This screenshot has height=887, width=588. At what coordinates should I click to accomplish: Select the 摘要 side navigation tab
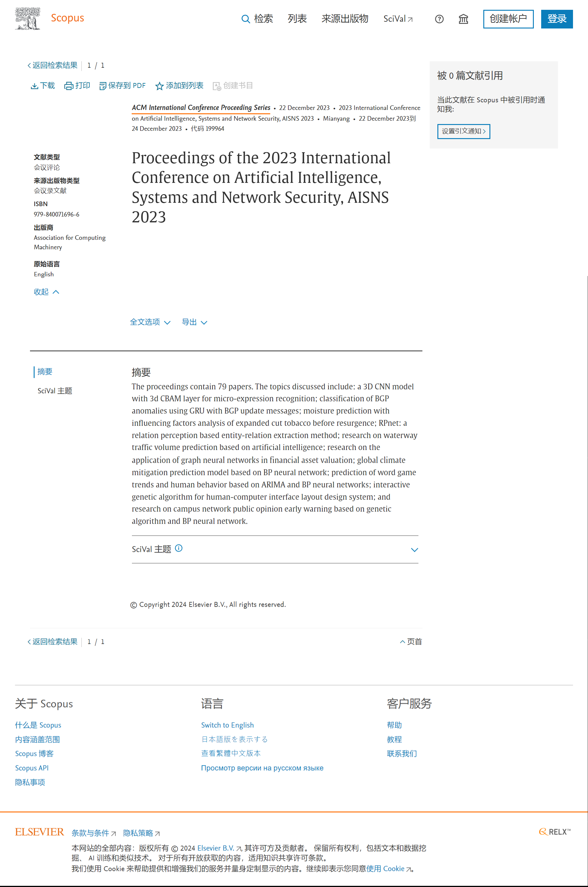point(45,372)
